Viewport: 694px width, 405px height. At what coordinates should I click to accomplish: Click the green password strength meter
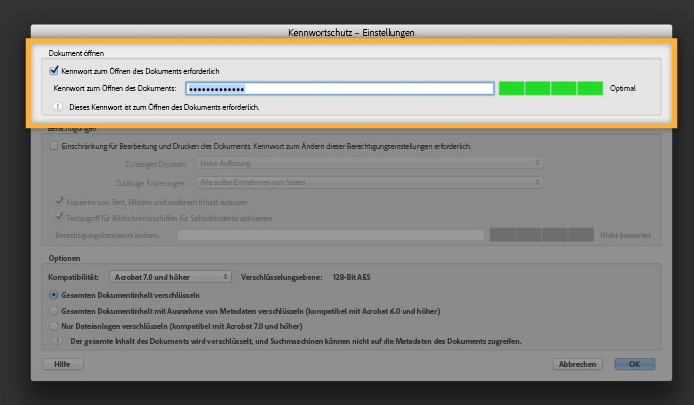[551, 89]
